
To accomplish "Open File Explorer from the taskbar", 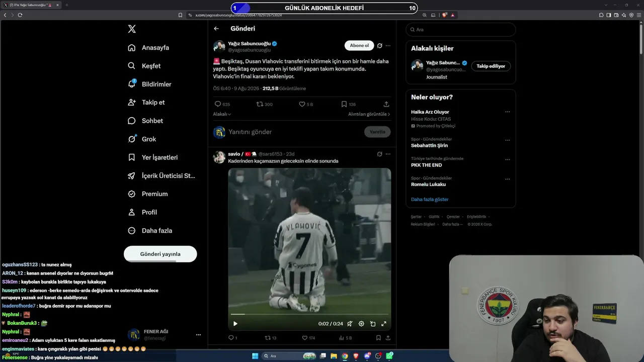I will [x=334, y=356].
